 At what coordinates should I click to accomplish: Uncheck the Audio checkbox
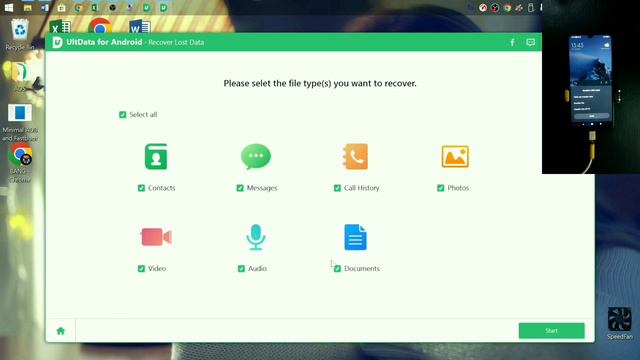[x=241, y=269]
